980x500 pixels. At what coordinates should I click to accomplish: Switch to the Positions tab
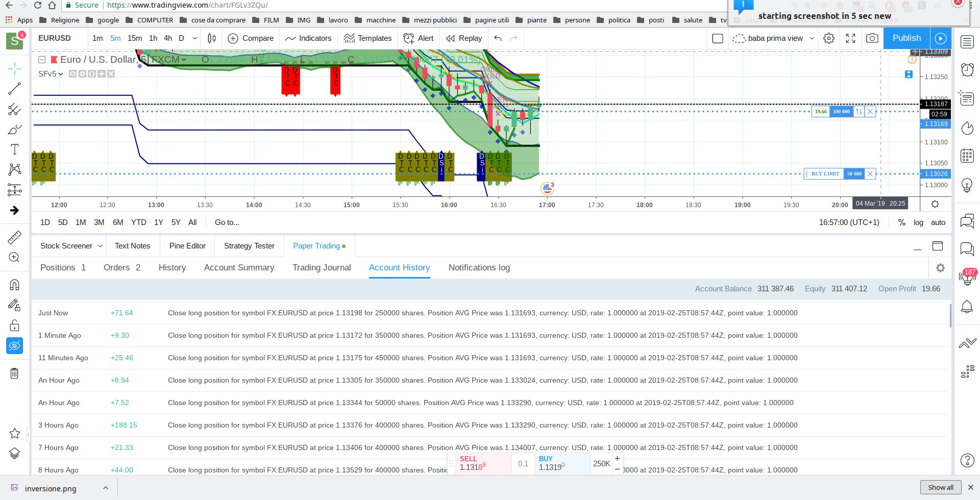pos(63,267)
